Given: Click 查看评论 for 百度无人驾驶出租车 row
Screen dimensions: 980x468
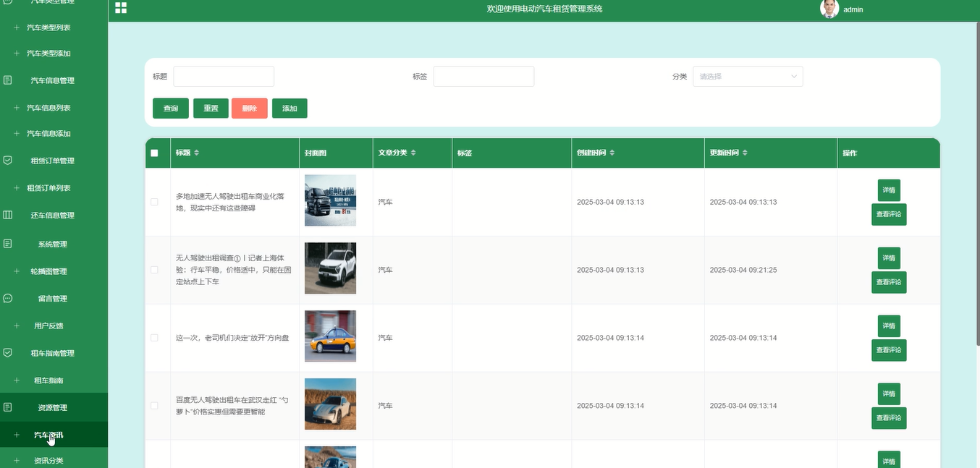Looking at the screenshot, I should (x=889, y=418).
